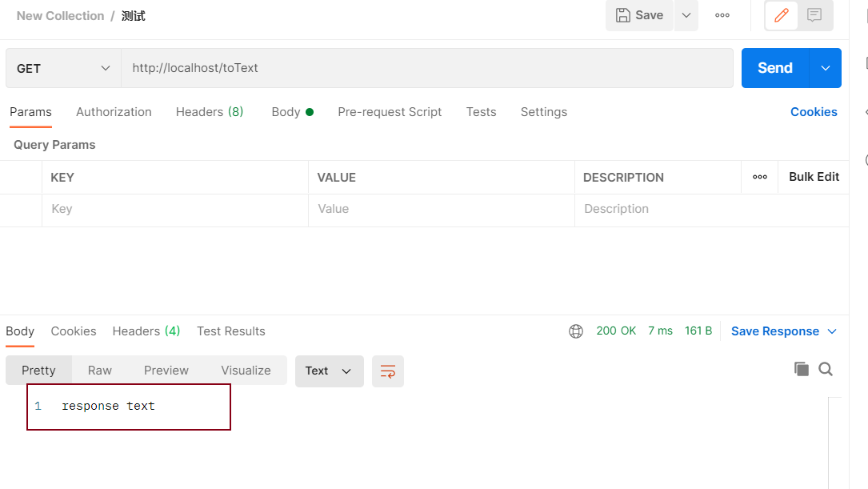
Task: Open the Tests tab
Action: pos(481,112)
